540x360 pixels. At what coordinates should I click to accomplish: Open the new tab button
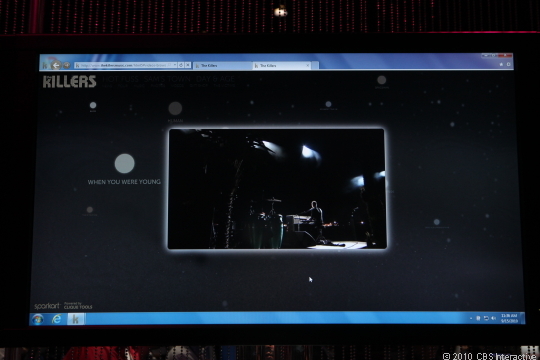pyautogui.click(x=315, y=65)
